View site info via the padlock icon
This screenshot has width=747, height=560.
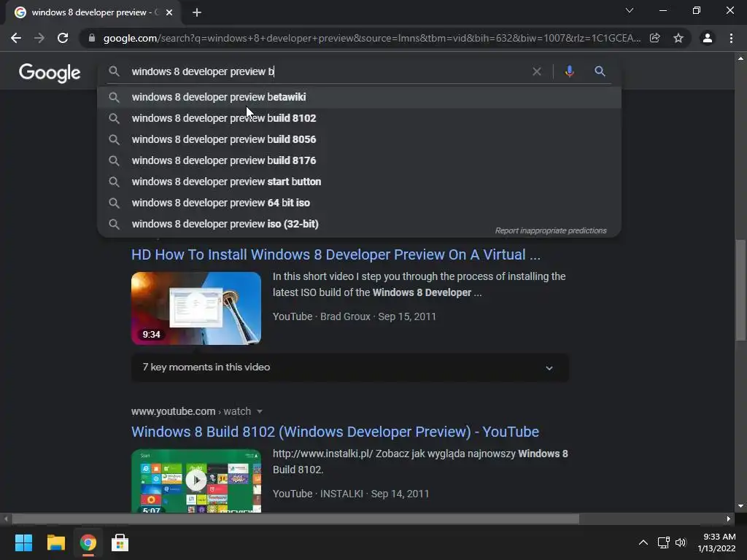[91, 38]
